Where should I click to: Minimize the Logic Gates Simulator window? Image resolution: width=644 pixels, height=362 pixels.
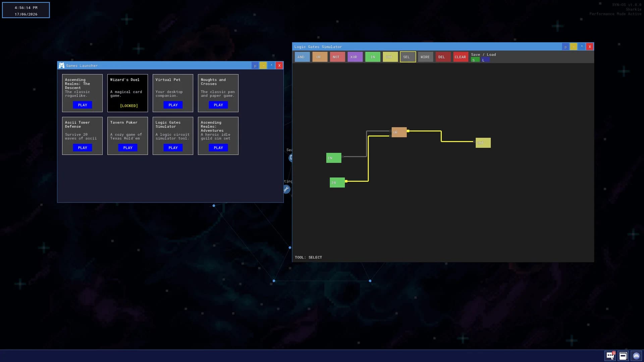574,47
